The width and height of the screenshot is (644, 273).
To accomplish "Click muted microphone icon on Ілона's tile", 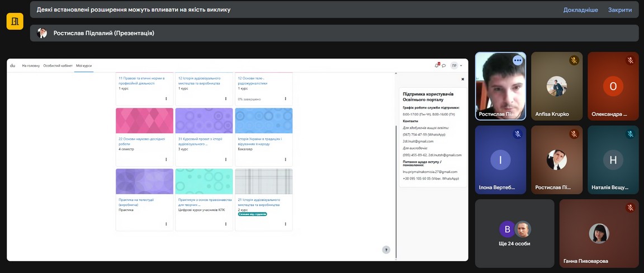I will tap(518, 134).
